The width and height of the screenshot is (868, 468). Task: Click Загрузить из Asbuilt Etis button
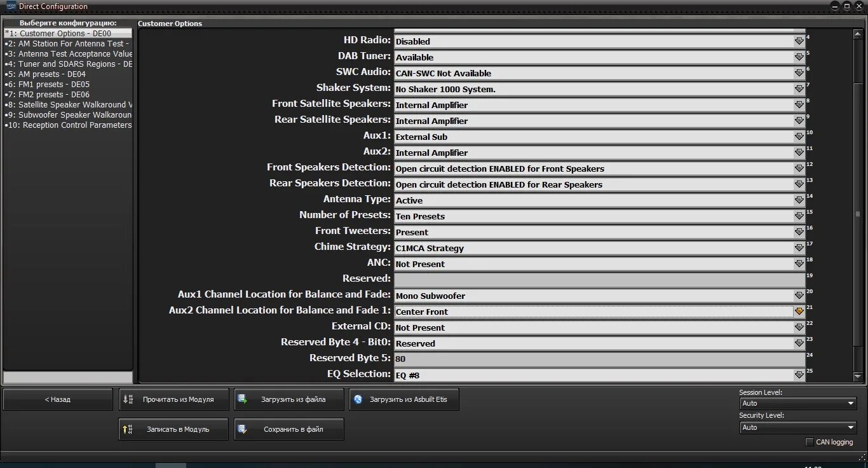pos(403,399)
